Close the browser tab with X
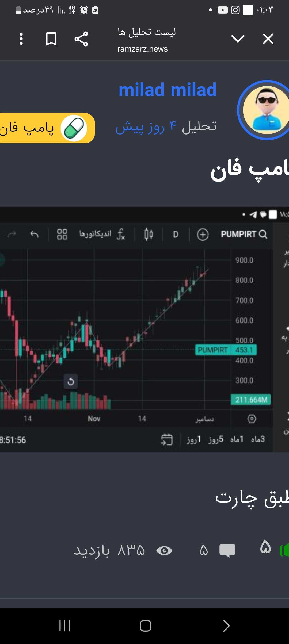289x644 pixels. 268,39
